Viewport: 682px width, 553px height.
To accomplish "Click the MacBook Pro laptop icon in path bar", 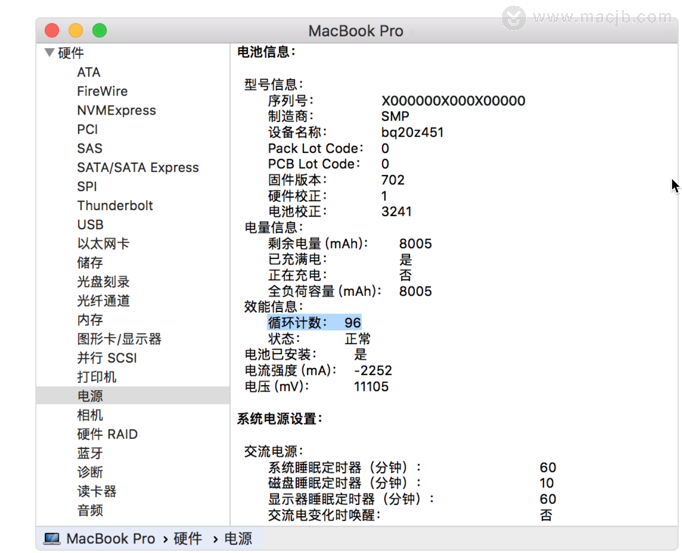I will 52,539.
